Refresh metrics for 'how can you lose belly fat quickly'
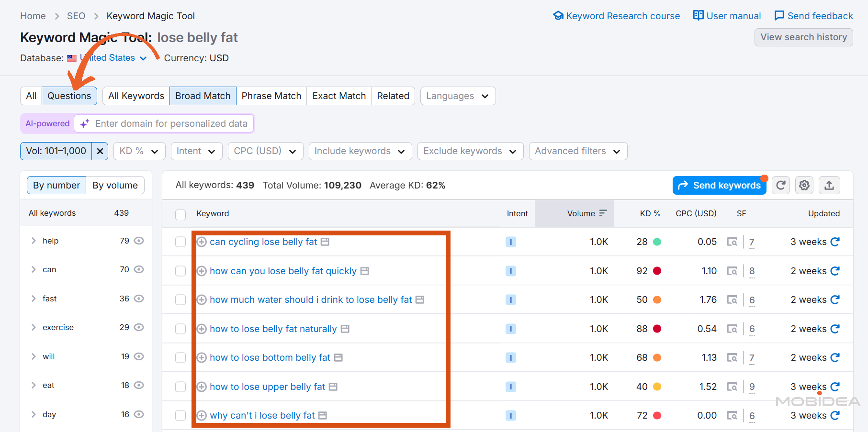The width and height of the screenshot is (868, 432). point(835,271)
